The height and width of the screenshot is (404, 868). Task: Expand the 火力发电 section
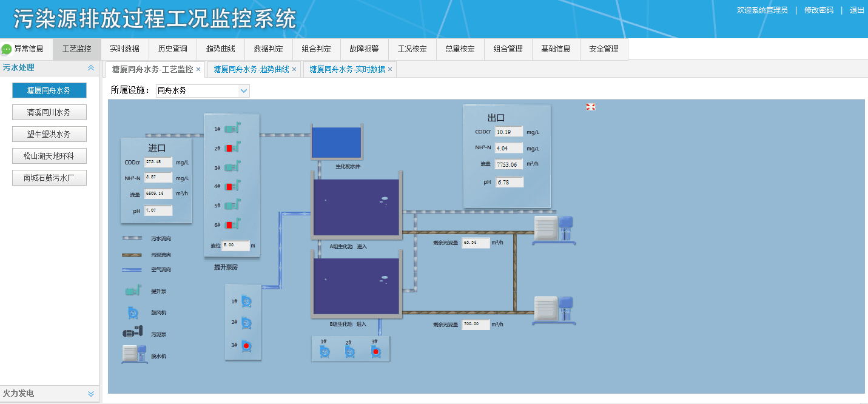pos(90,393)
